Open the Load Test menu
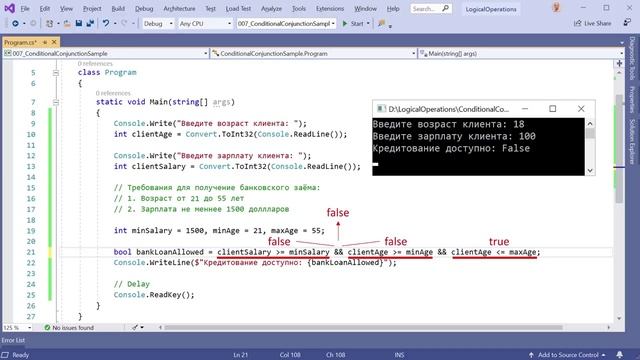The height and width of the screenshot is (360, 640). 238,9
